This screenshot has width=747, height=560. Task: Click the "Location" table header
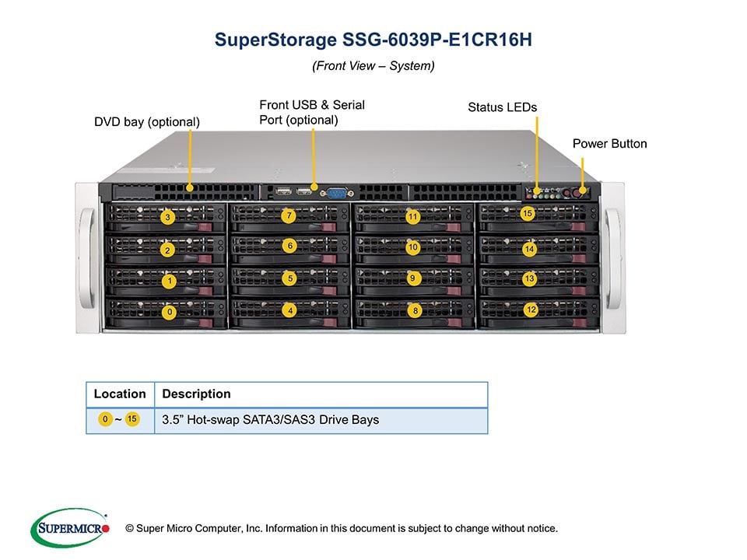(x=120, y=394)
